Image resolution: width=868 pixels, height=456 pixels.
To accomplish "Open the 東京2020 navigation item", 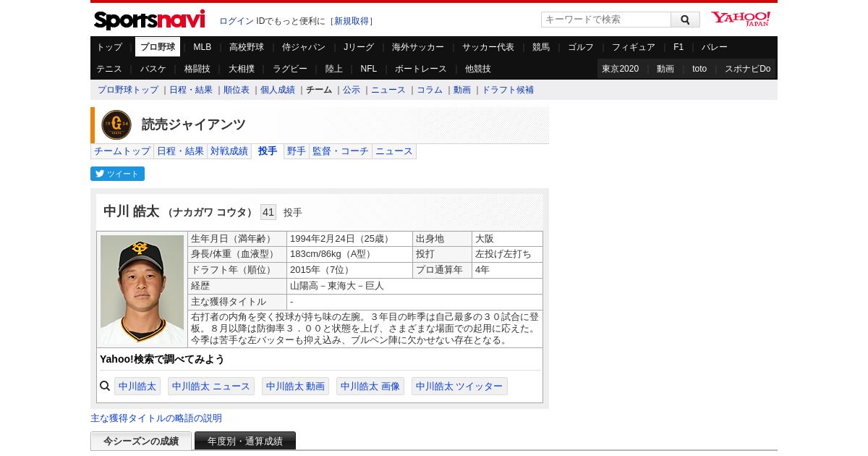I will tap(621, 69).
